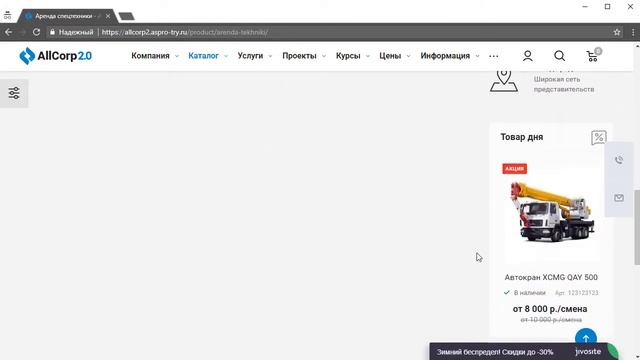Click the secure lock Надежный indicator

(x=71, y=32)
